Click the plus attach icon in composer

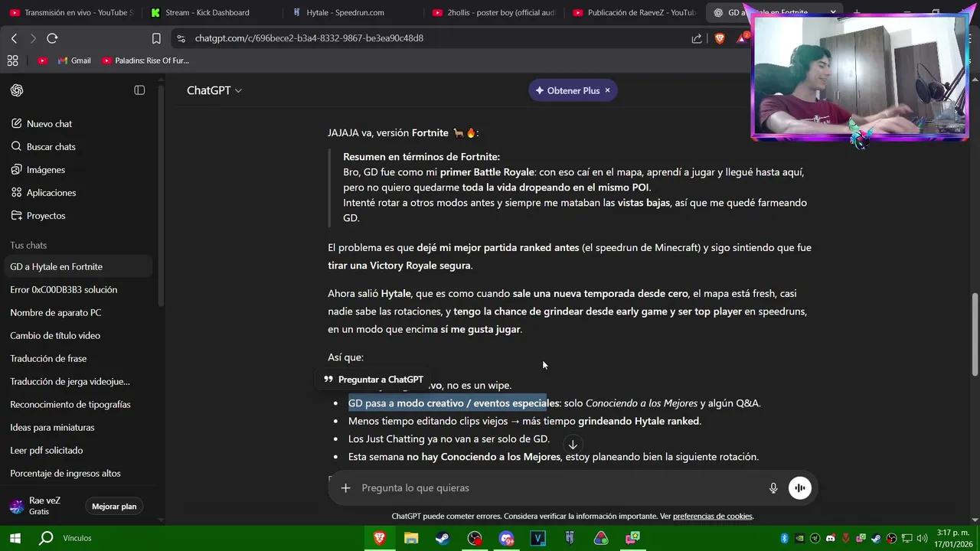click(346, 488)
